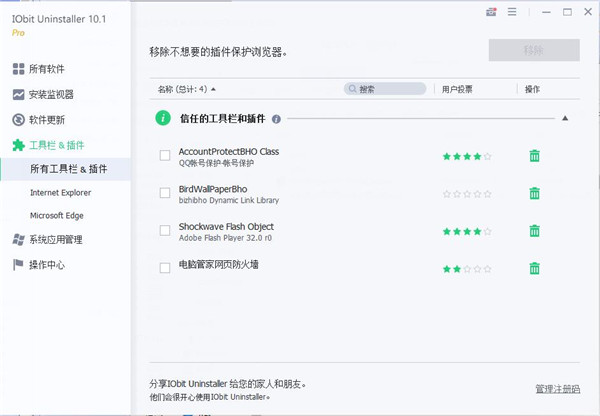This screenshot has width=600, height=416.
Task: Click the puzzle piece 工具栏 & 插件 icon
Action: [18, 145]
